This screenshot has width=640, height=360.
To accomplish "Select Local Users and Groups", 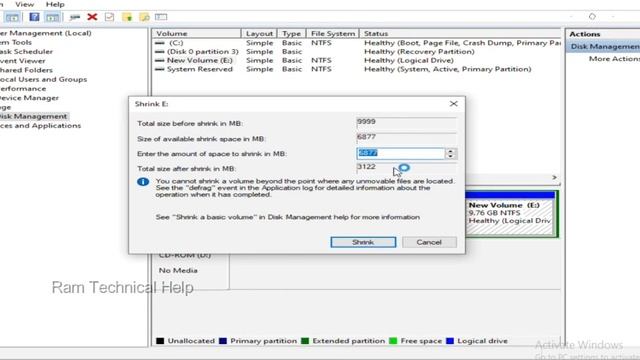I will tap(43, 80).
